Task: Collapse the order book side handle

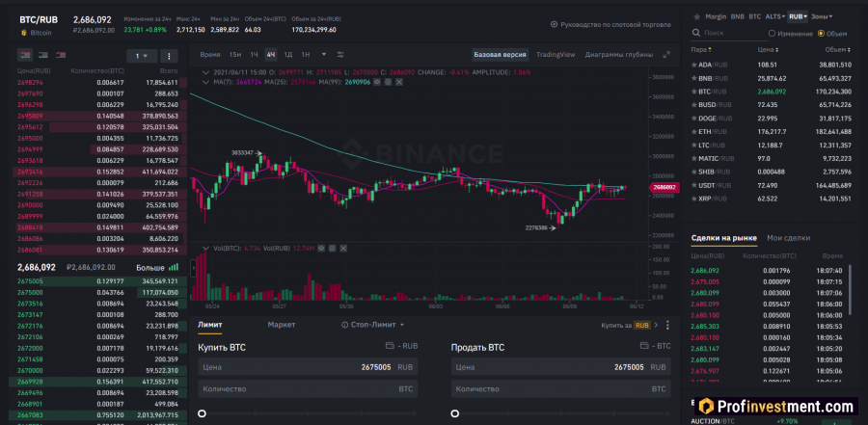Action: 194,268
